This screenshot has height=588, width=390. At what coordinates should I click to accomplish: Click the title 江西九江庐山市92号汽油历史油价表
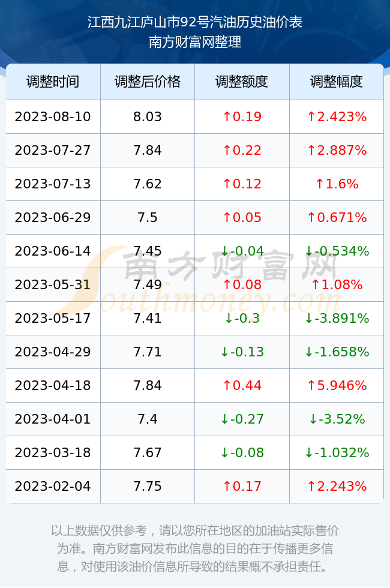pyautogui.click(x=195, y=22)
